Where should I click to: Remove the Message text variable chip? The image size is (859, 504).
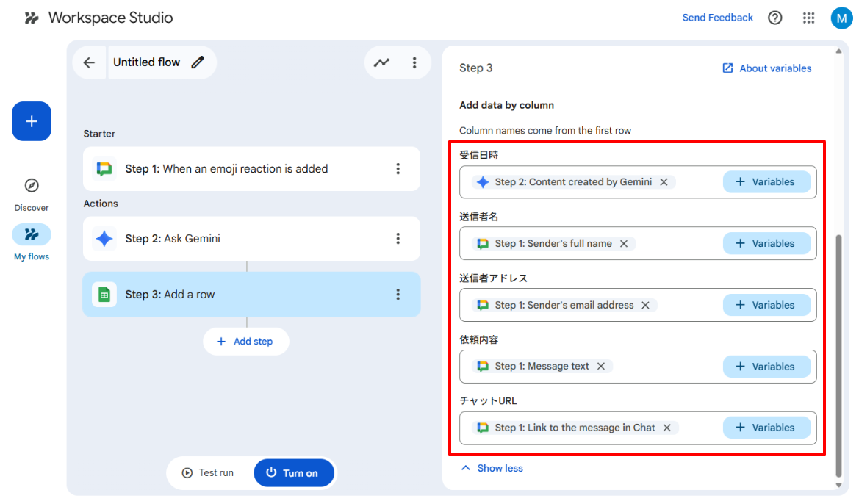point(601,367)
